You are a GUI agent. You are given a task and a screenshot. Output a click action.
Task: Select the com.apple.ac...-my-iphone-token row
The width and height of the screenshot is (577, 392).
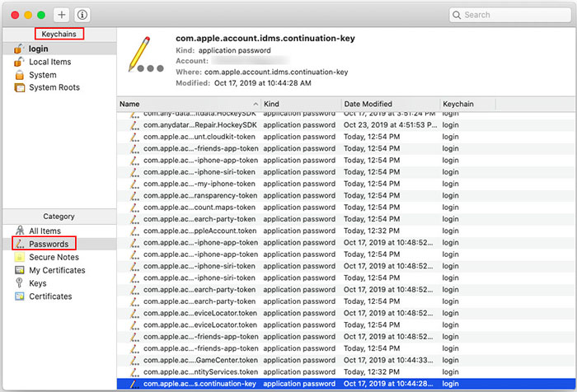coord(346,184)
